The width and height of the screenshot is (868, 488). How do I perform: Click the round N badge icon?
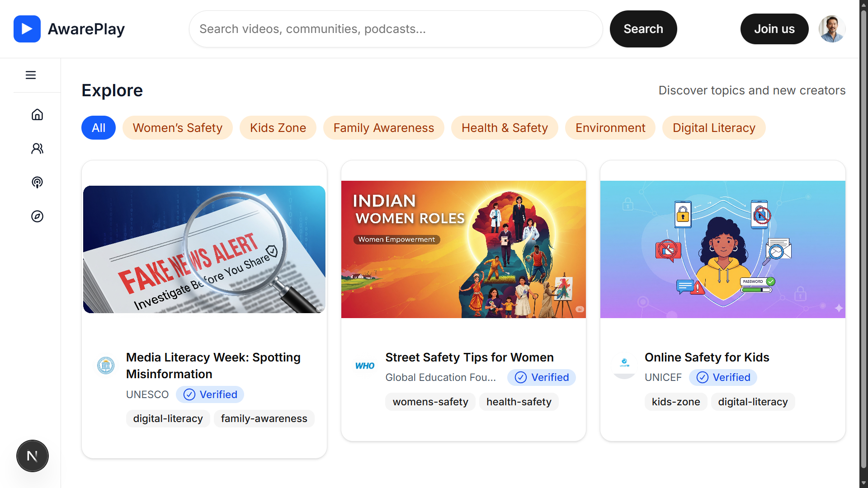[33, 456]
